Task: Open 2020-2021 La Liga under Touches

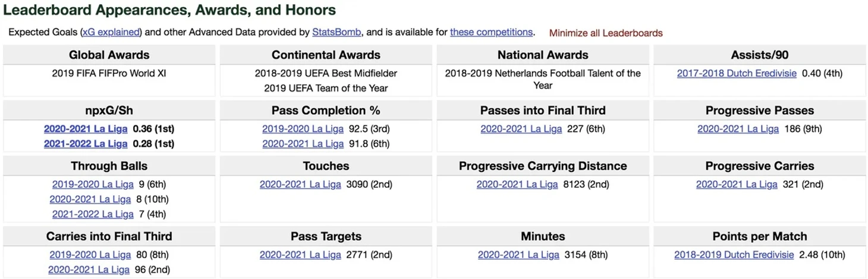Action: [x=300, y=184]
